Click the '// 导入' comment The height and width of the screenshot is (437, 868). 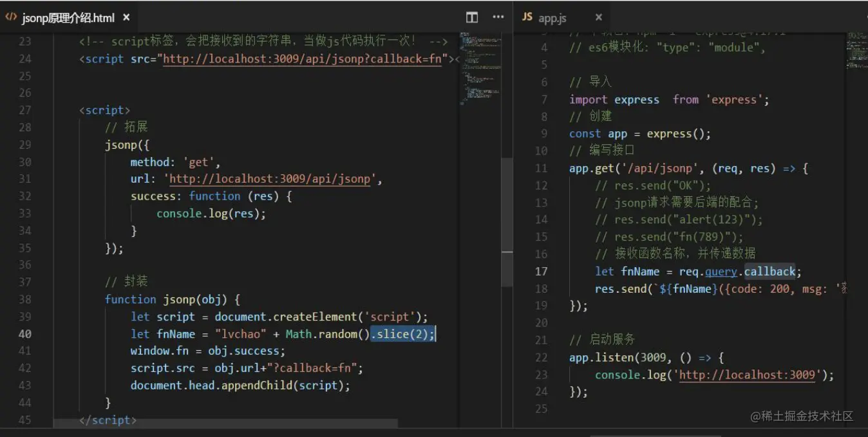[590, 82]
